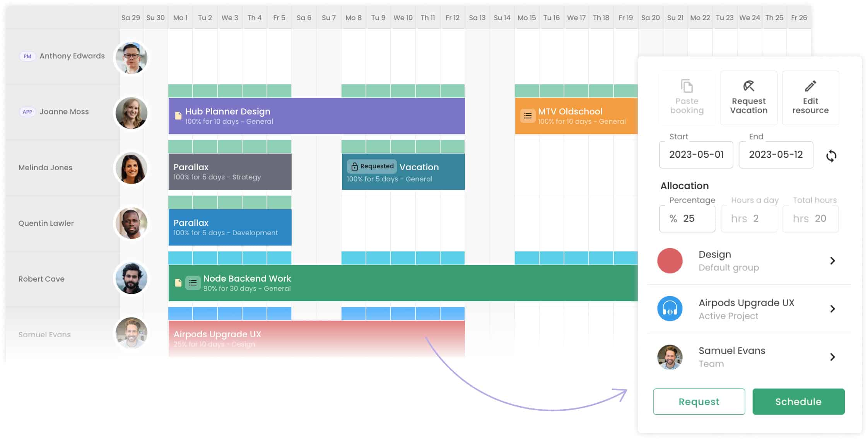868x444 pixels.
Task: Expand the Design Default group row
Action: (832, 261)
